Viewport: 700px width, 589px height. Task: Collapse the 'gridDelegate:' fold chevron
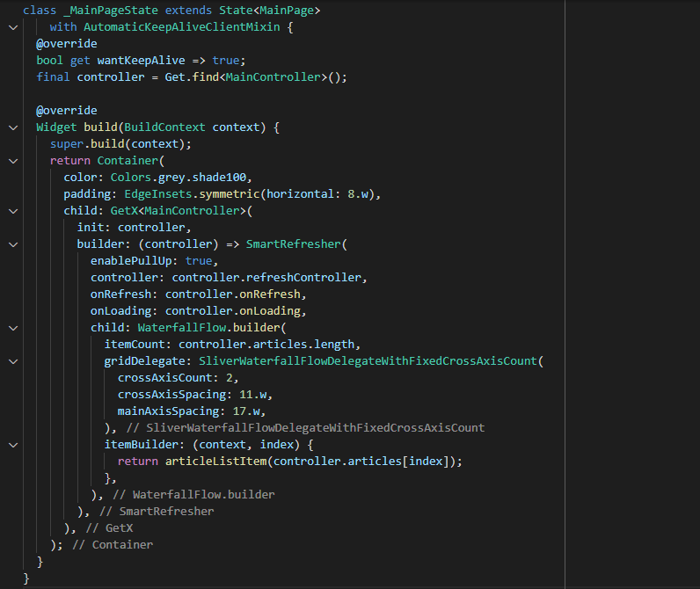click(x=13, y=361)
